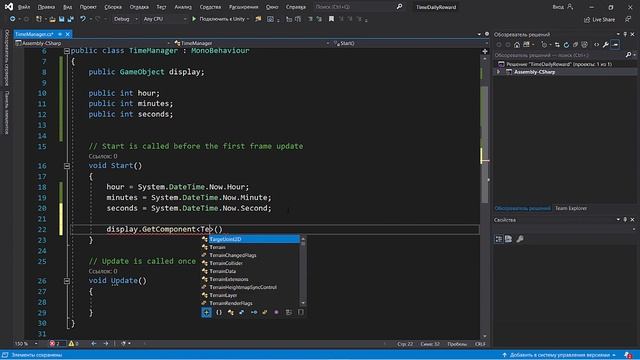Toggle IntelliSense namespaces filter braces icon
This screenshot has height=360, width=640.
219,312
